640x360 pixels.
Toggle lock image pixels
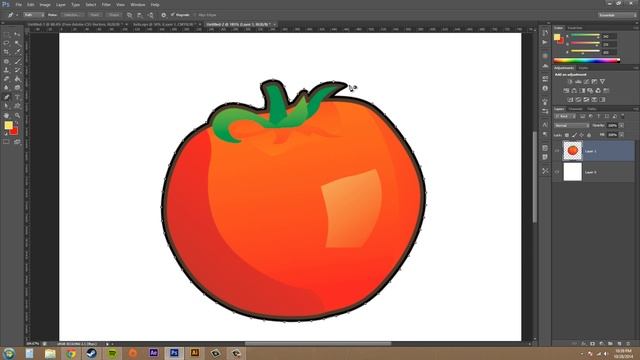(574, 135)
